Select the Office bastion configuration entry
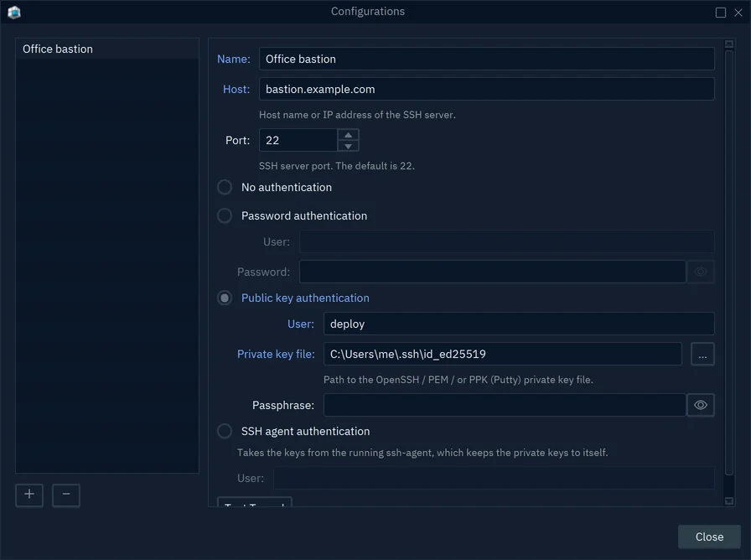This screenshot has width=751, height=560. (x=107, y=49)
